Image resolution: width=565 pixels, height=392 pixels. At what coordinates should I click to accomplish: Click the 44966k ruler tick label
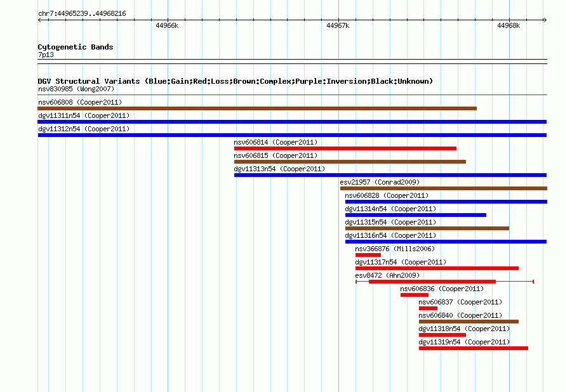point(167,25)
